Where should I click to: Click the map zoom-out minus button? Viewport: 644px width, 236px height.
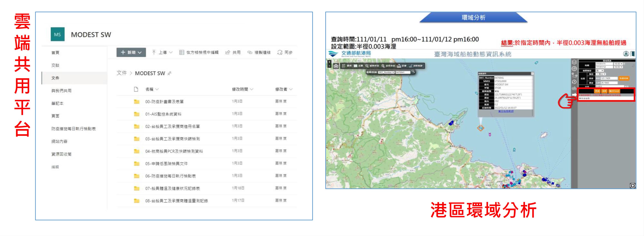tap(329, 66)
